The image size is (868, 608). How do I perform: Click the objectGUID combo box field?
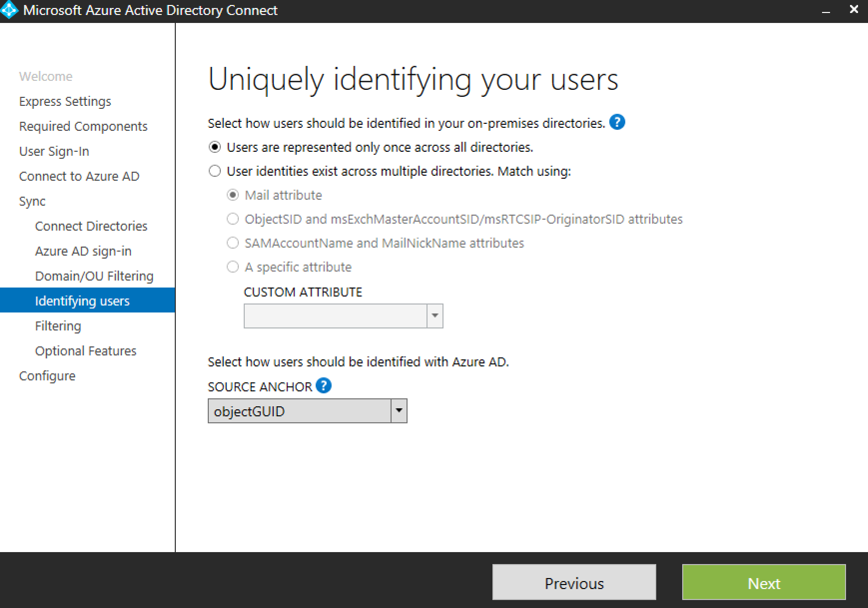pyautogui.click(x=299, y=411)
